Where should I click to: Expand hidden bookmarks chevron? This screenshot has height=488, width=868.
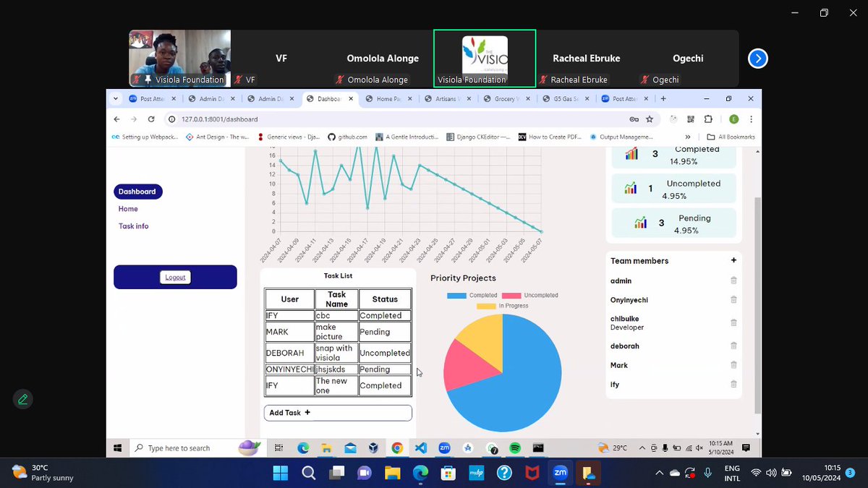pyautogui.click(x=688, y=137)
